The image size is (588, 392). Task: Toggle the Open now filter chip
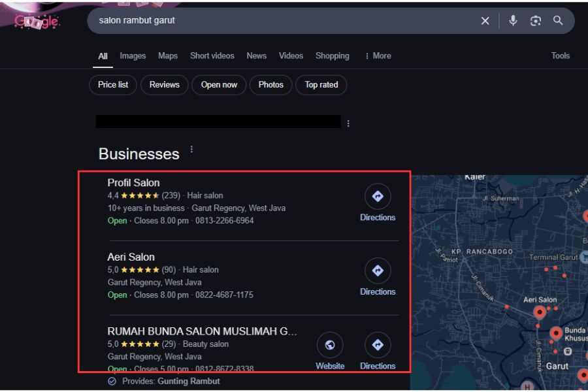click(219, 85)
